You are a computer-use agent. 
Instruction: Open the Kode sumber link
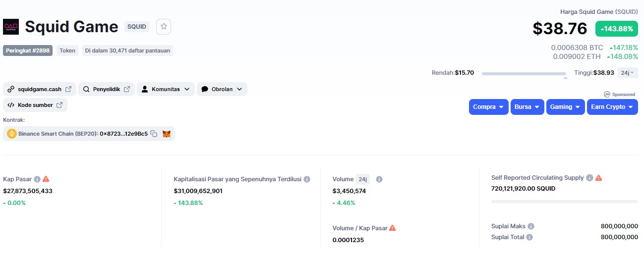tap(35, 105)
